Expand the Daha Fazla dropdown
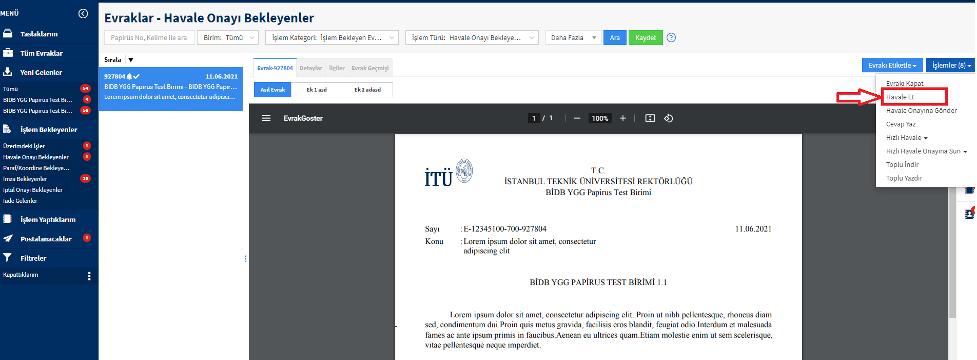 coord(573,38)
